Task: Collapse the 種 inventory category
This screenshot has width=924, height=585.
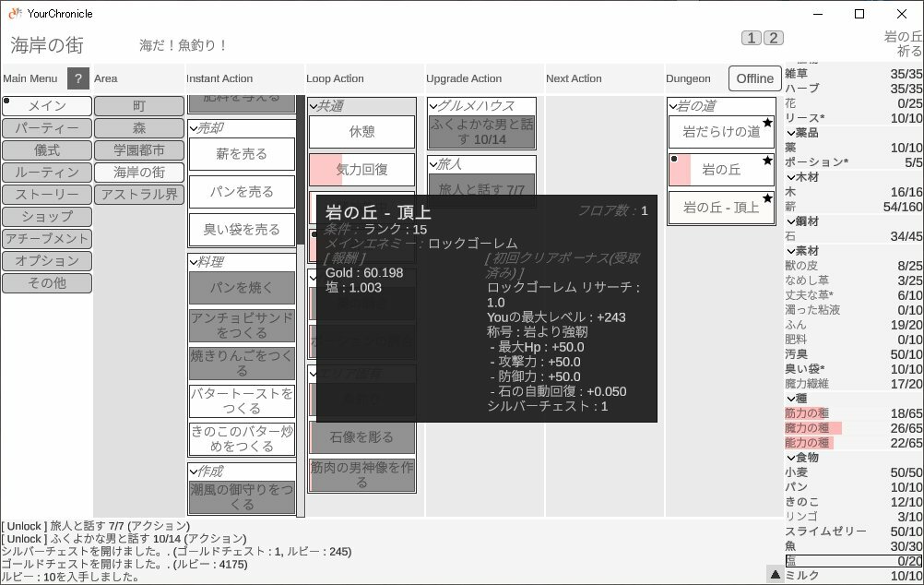Action: (791, 398)
